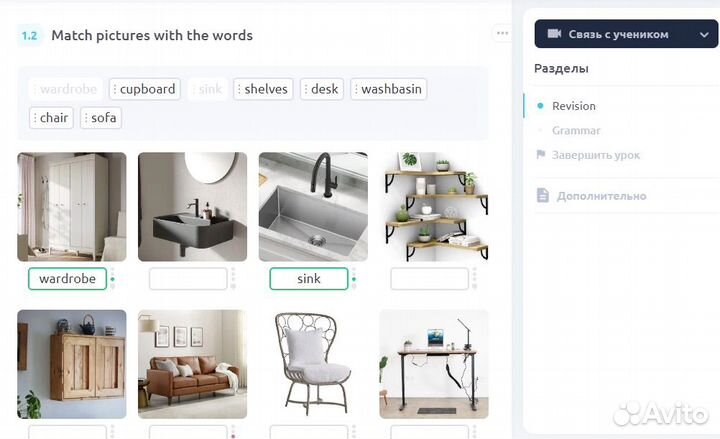Click empty answer box under shelves picture

click(429, 279)
